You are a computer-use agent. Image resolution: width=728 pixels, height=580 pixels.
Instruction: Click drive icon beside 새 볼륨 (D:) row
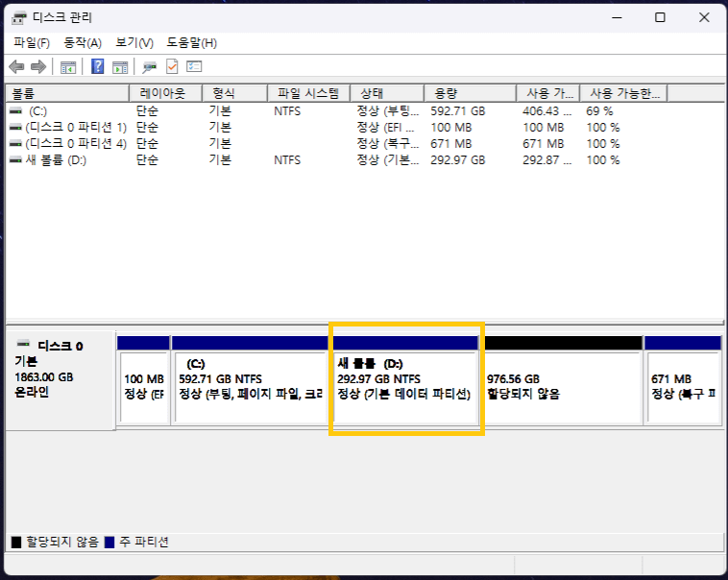15,159
